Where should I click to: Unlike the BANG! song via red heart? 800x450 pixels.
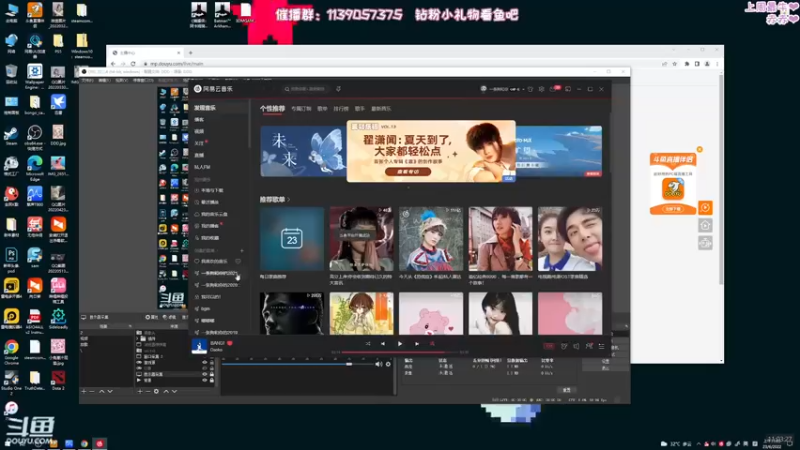coord(230,343)
